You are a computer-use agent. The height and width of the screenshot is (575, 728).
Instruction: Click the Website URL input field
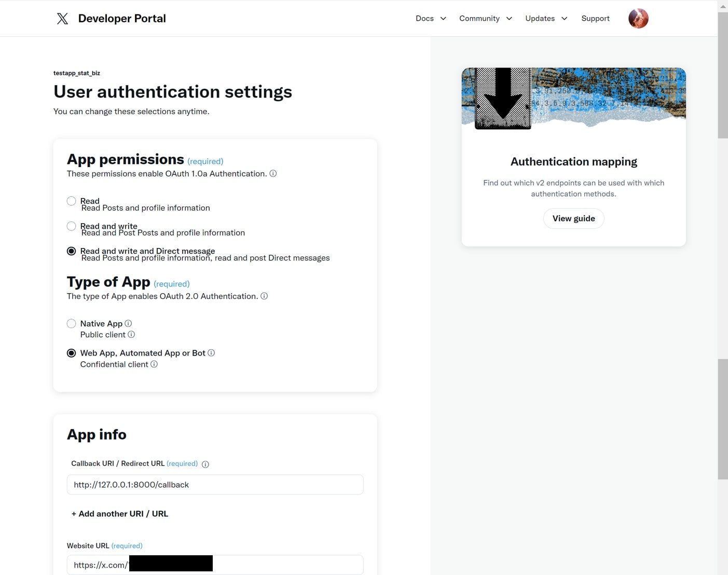pyautogui.click(x=215, y=565)
